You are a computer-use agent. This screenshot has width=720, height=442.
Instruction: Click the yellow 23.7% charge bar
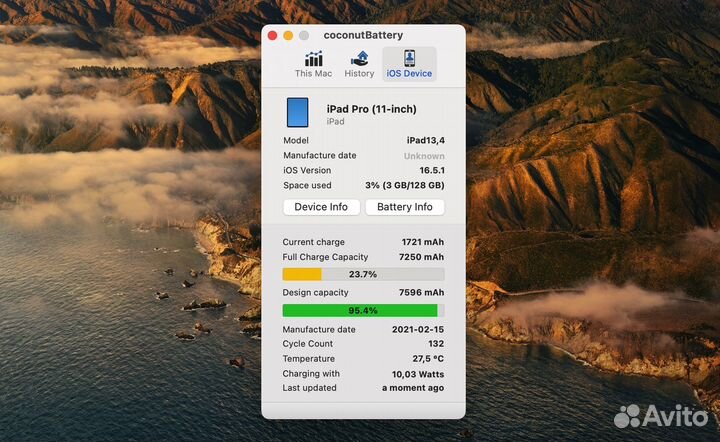point(363,274)
